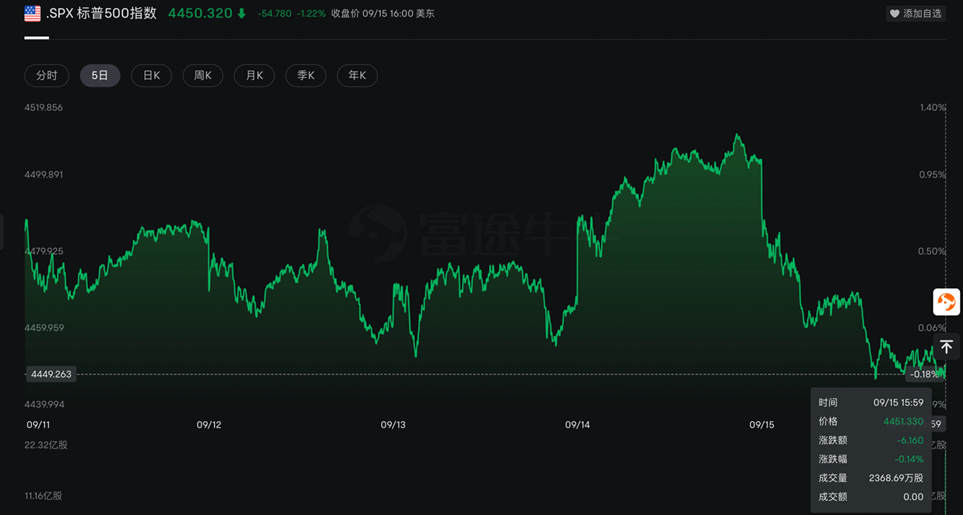Click the change amount -54.780
The width and height of the screenshot is (963, 515).
point(275,14)
